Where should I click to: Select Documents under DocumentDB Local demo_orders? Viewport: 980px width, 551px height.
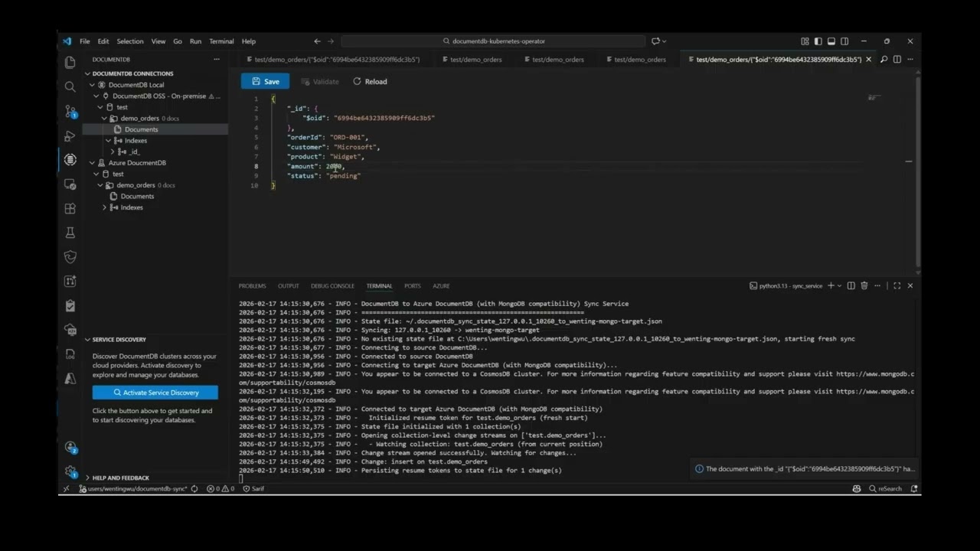coord(141,129)
